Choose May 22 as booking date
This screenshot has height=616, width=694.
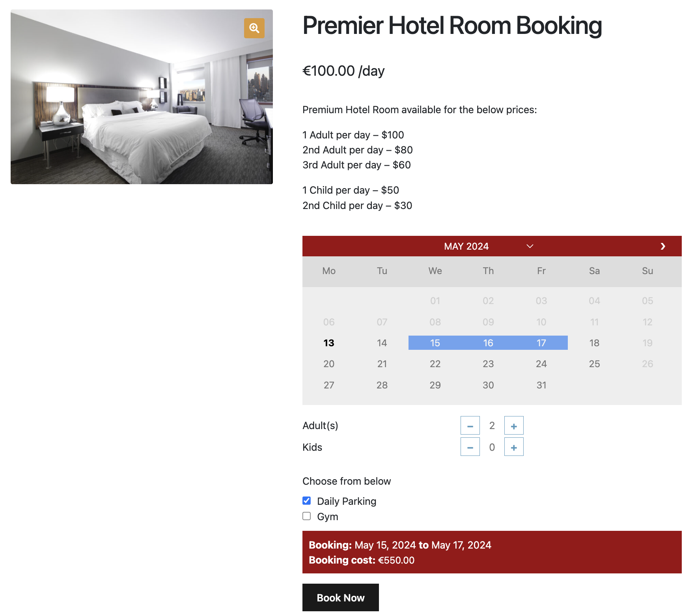[x=435, y=364]
